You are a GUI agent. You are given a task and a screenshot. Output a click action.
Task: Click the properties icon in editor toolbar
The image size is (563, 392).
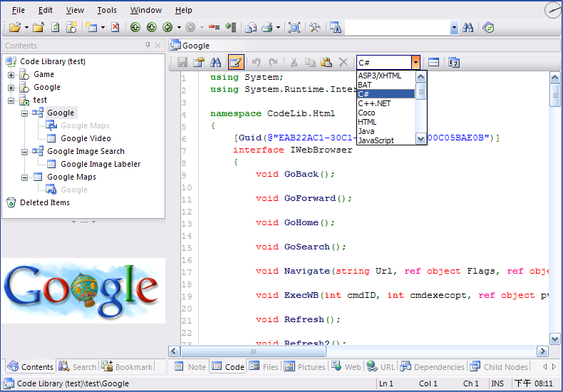[199, 63]
